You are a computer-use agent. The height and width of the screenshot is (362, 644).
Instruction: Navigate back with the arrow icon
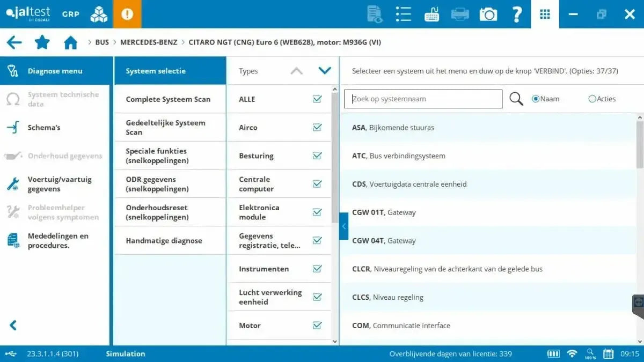14,42
